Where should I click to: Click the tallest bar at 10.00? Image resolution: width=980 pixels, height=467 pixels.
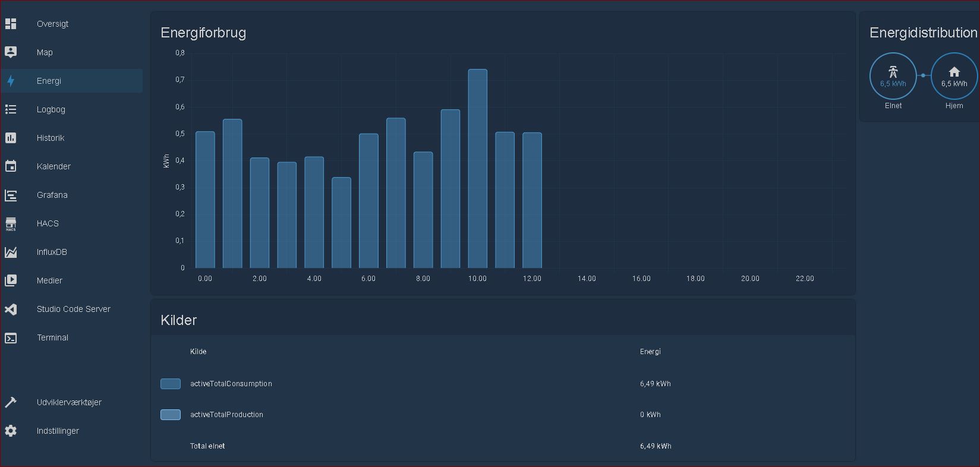click(477, 169)
